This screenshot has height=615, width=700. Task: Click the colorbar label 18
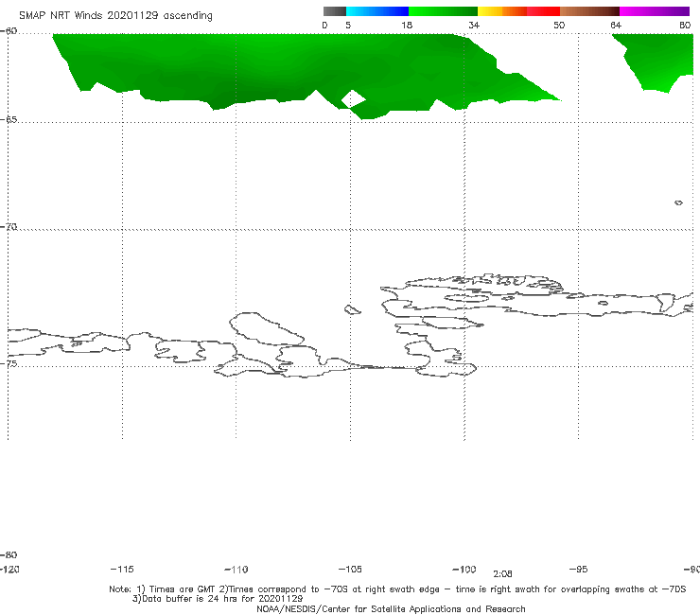(407, 25)
